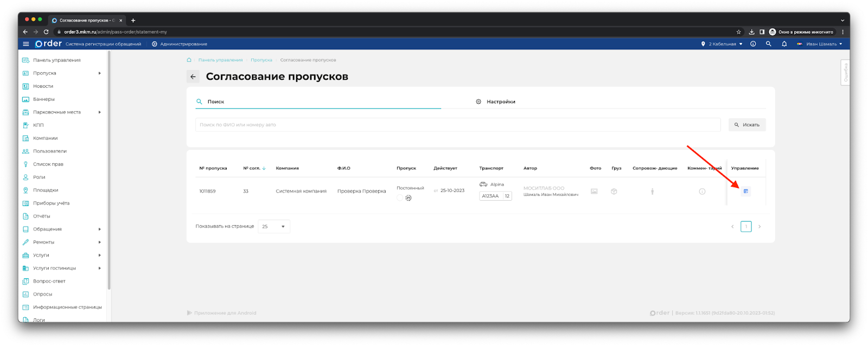Click the accompanying person icon in row
The image size is (868, 346).
652,191
